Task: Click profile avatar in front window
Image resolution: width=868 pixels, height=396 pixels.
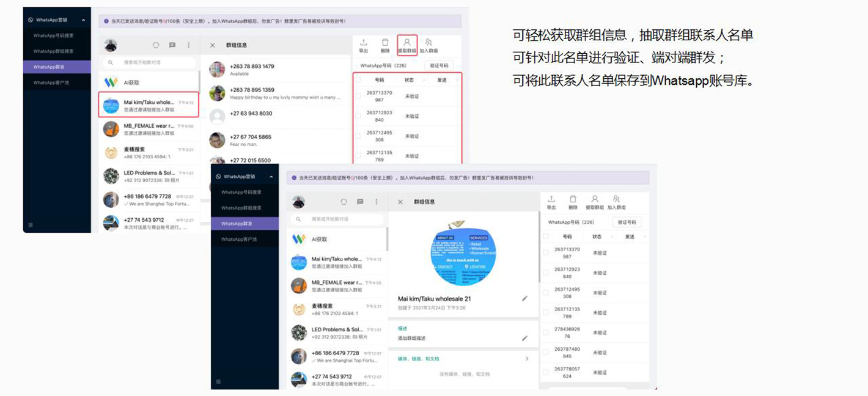Action: [x=298, y=202]
